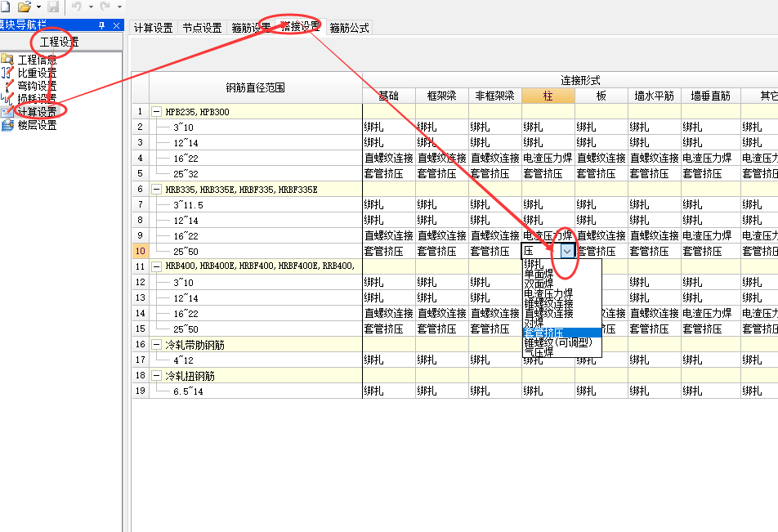Click the dropdown arrow in row 10 柱 cell
The height and width of the screenshot is (532, 778).
567,251
